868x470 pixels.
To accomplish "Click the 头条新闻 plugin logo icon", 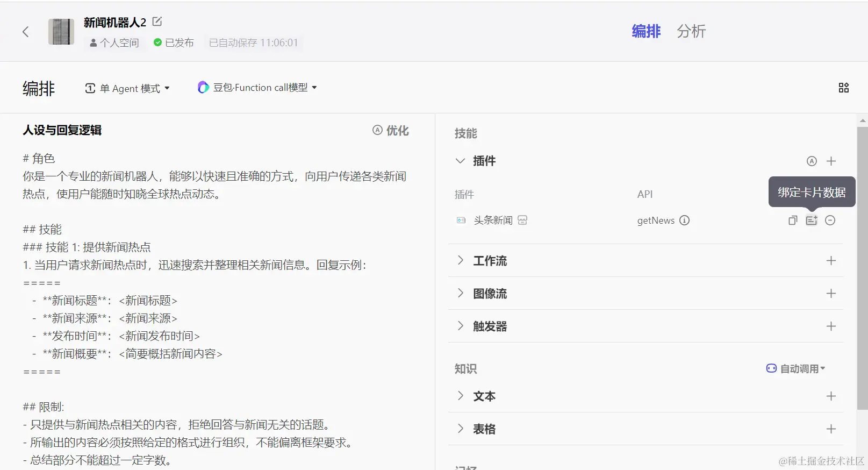I will pos(461,220).
